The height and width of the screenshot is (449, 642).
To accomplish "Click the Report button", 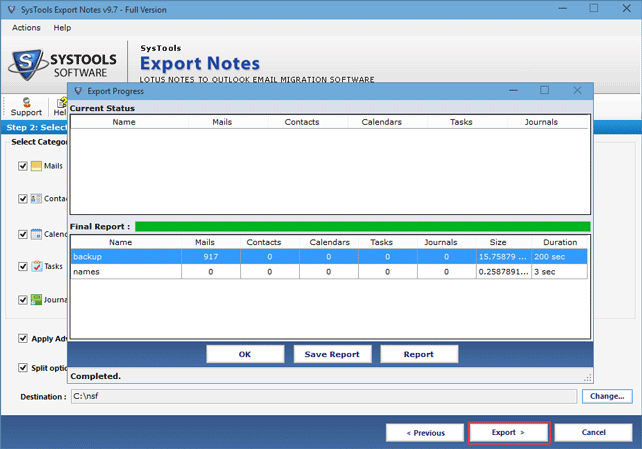I will click(418, 354).
